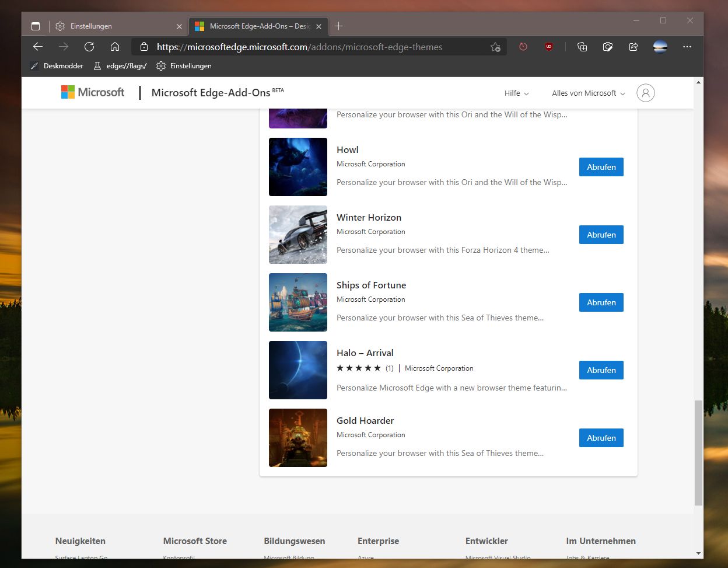
Task: Open the Ships of Fortune thumbnail
Action: [298, 302]
